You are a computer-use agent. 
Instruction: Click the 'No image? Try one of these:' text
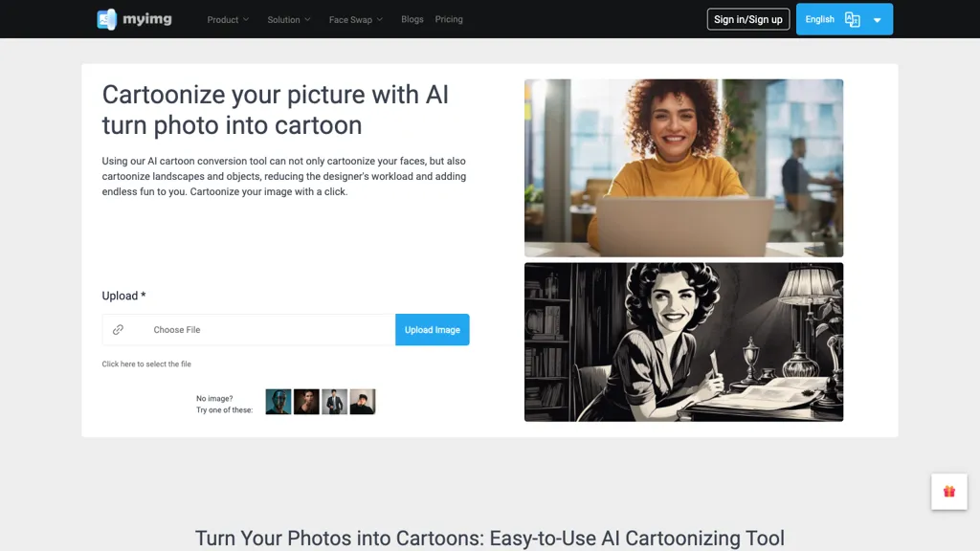click(224, 405)
